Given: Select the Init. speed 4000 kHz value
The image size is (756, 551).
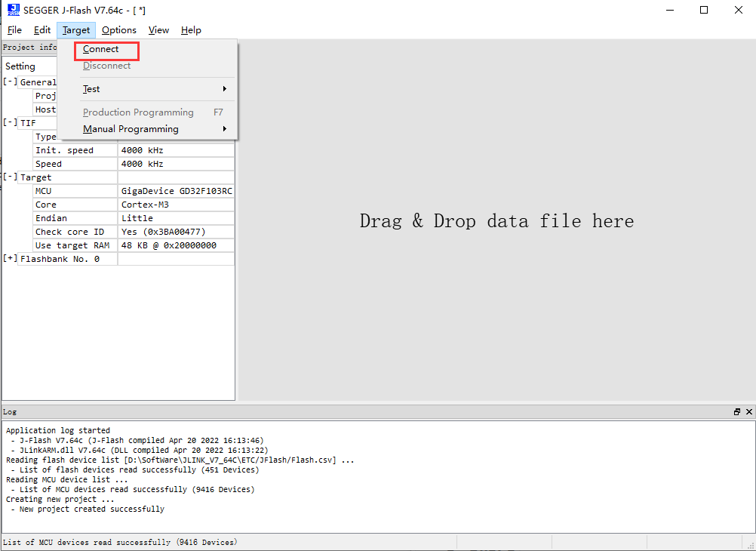Looking at the screenshot, I should 176,150.
